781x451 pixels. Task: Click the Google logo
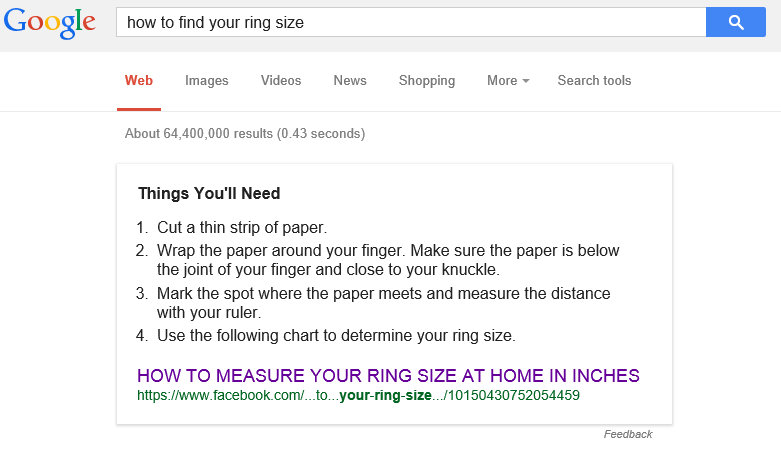(x=49, y=22)
